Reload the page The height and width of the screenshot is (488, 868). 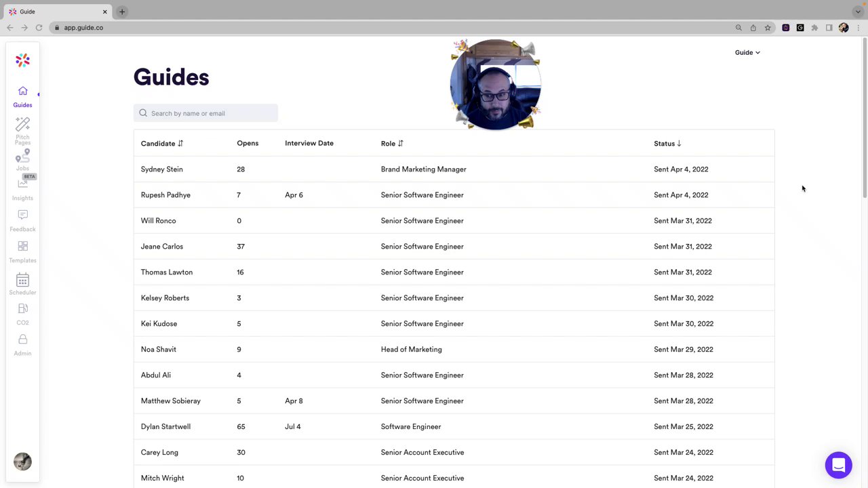[x=39, y=28]
